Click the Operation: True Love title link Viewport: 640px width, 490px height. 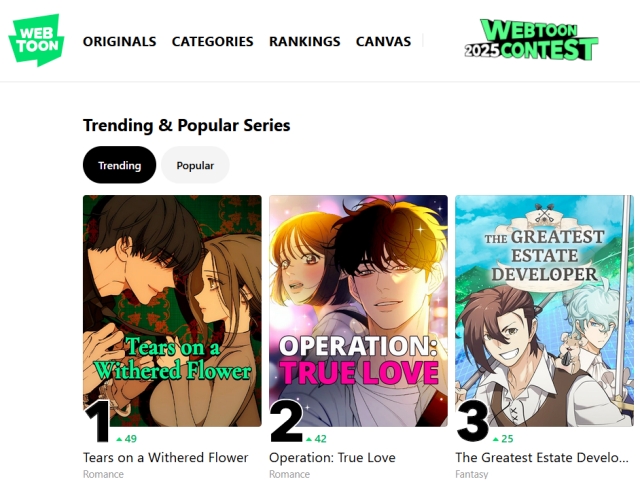pyautogui.click(x=332, y=457)
